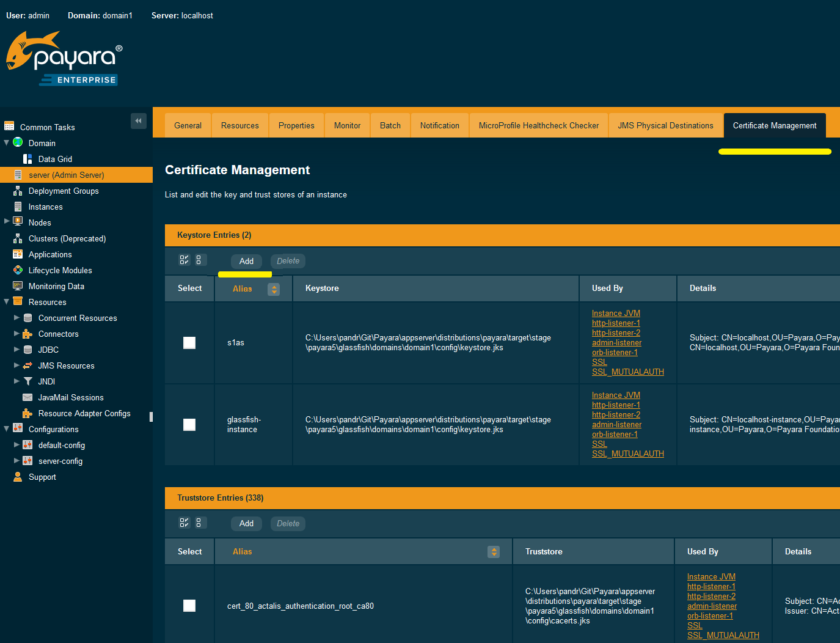Switch to the General tab
Image resolution: width=840 pixels, height=643 pixels.
pyautogui.click(x=188, y=125)
